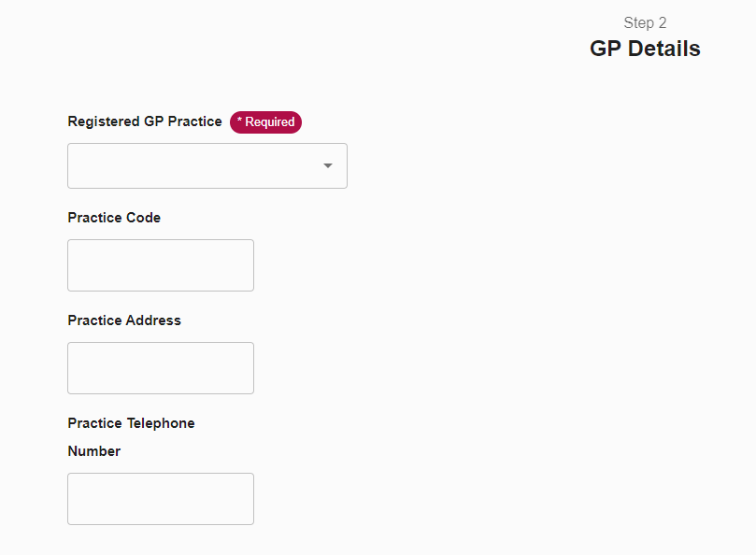This screenshot has height=555, width=756.
Task: Click the Registered GP Practice label
Action: click(x=145, y=121)
